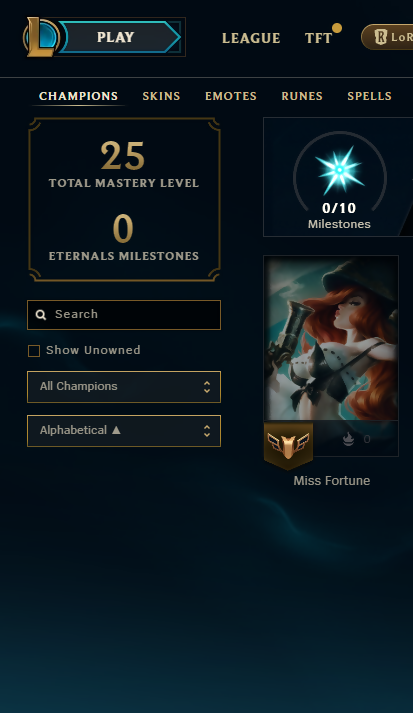Click the League of Legends logo icon
Screen dimensions: 413x713
click(41, 37)
